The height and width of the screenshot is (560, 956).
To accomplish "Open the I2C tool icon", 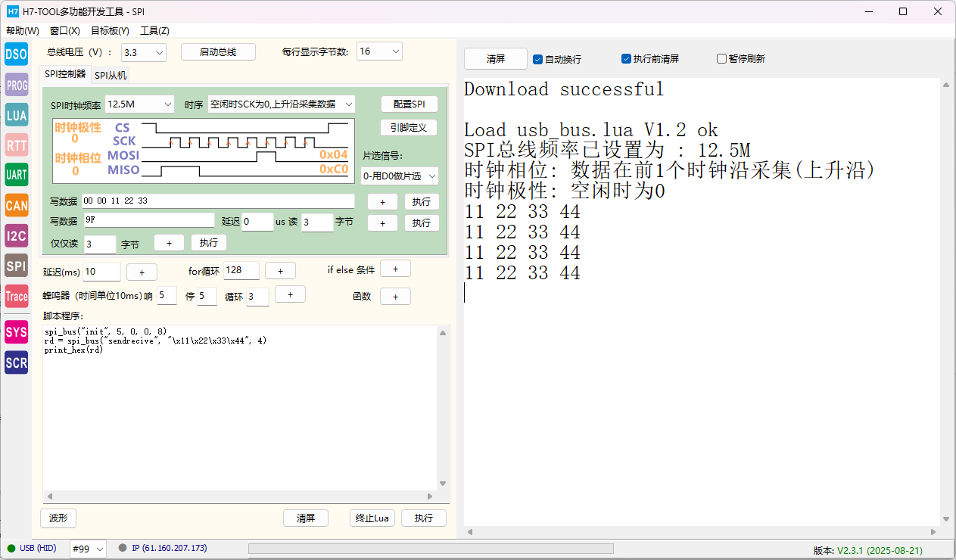I will 16,235.
